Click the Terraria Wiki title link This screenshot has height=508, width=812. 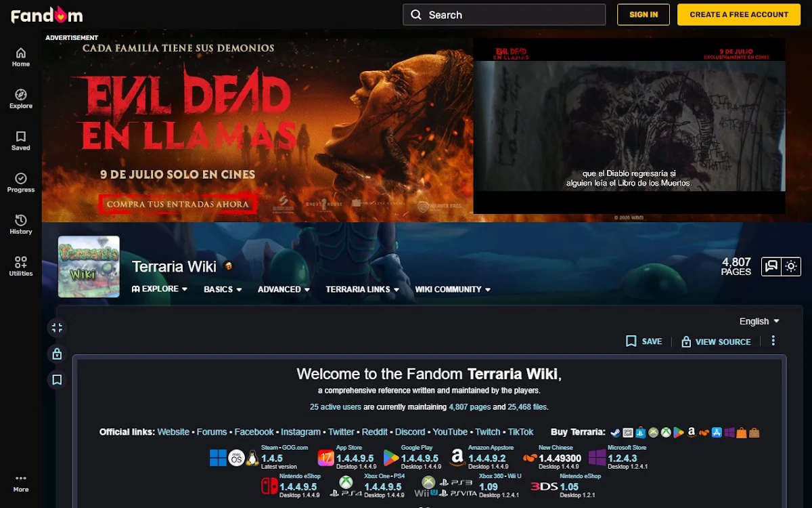pyautogui.click(x=174, y=266)
